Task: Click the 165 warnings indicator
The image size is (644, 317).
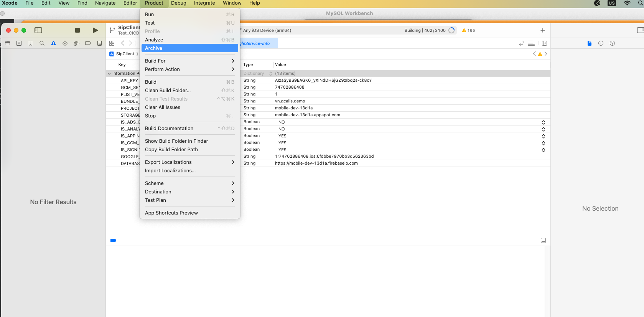Action: (468, 31)
